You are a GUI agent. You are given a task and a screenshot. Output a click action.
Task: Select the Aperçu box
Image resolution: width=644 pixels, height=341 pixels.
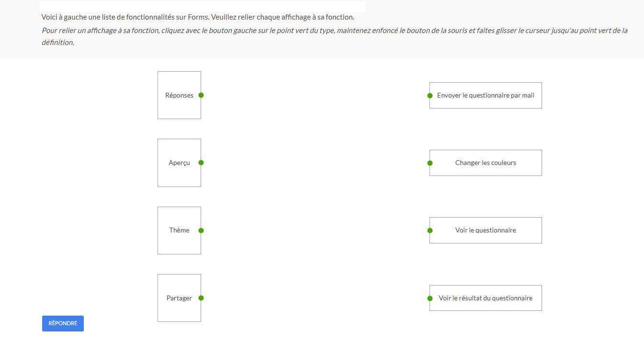pos(179,163)
